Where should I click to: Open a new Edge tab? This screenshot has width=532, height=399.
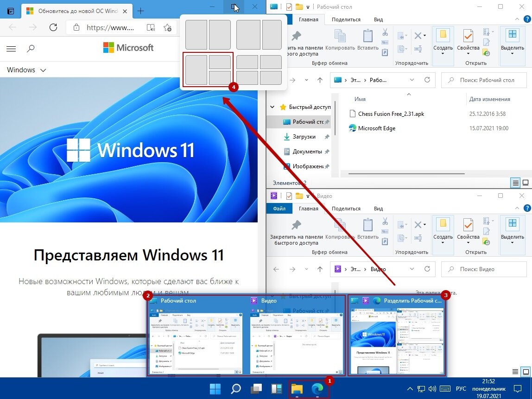140,11
